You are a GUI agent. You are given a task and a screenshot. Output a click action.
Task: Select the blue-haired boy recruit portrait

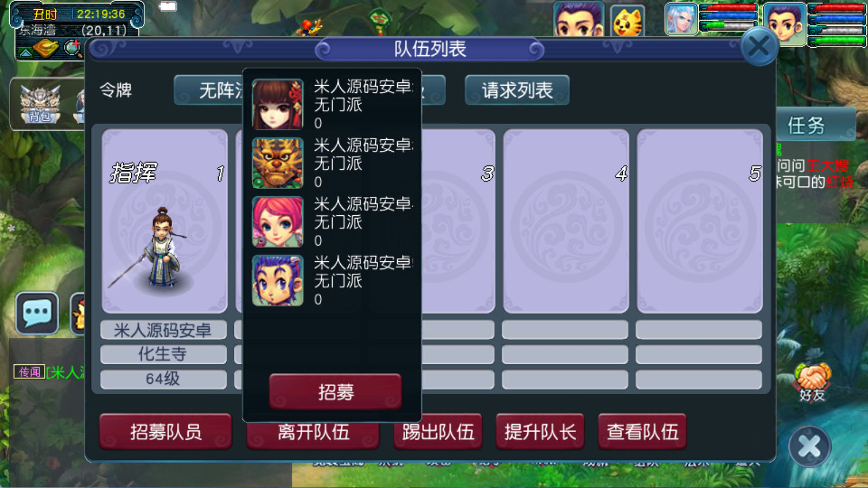(278, 280)
